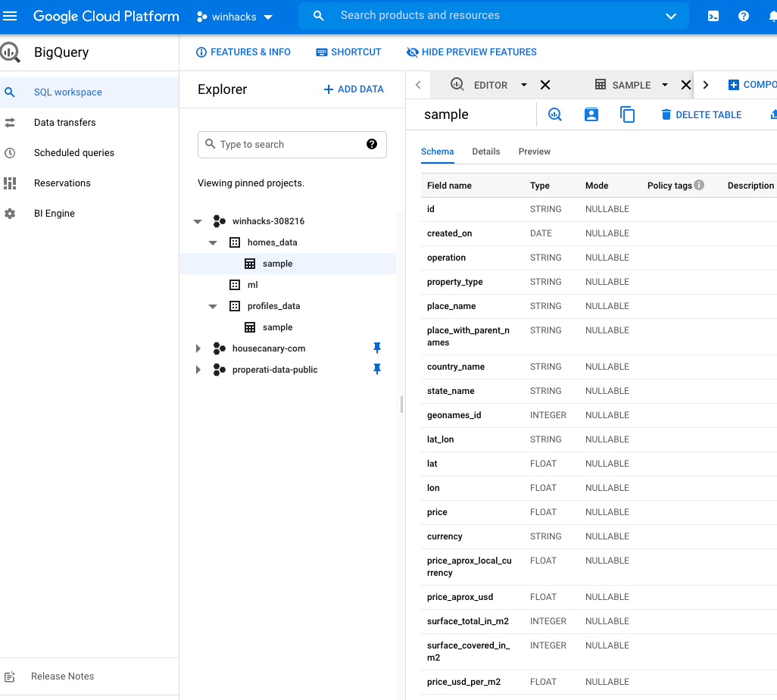Click the Scheduled queries clock icon
The width and height of the screenshot is (777, 700).
[9, 153]
